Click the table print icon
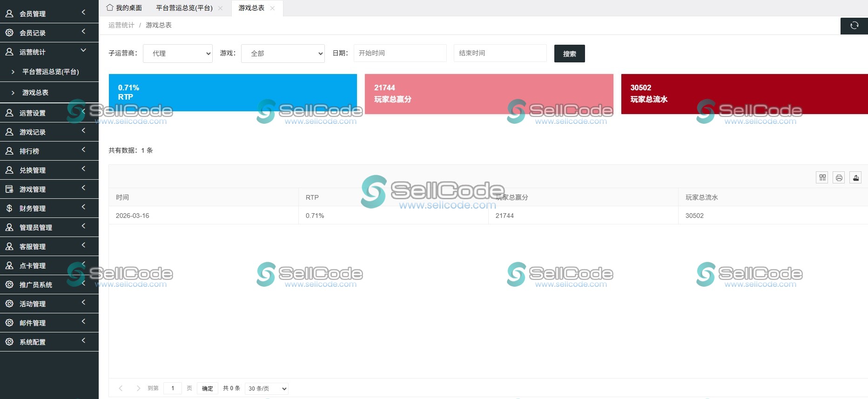The height and width of the screenshot is (399, 868). pyautogui.click(x=839, y=177)
